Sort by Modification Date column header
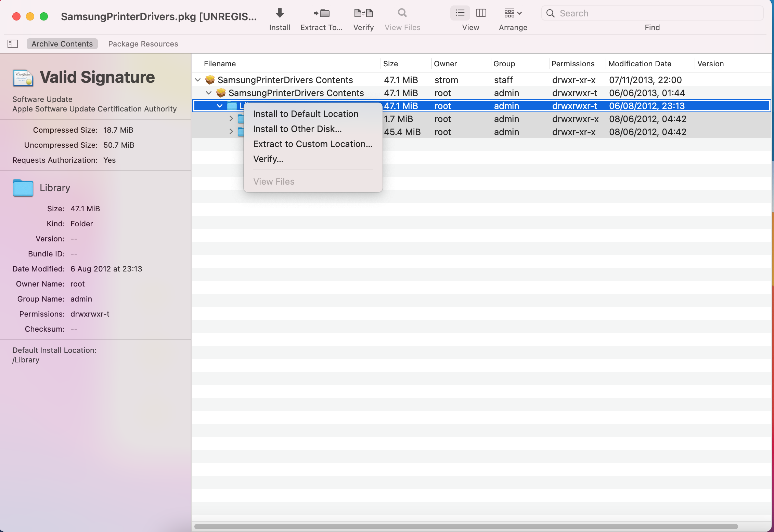 click(x=640, y=64)
